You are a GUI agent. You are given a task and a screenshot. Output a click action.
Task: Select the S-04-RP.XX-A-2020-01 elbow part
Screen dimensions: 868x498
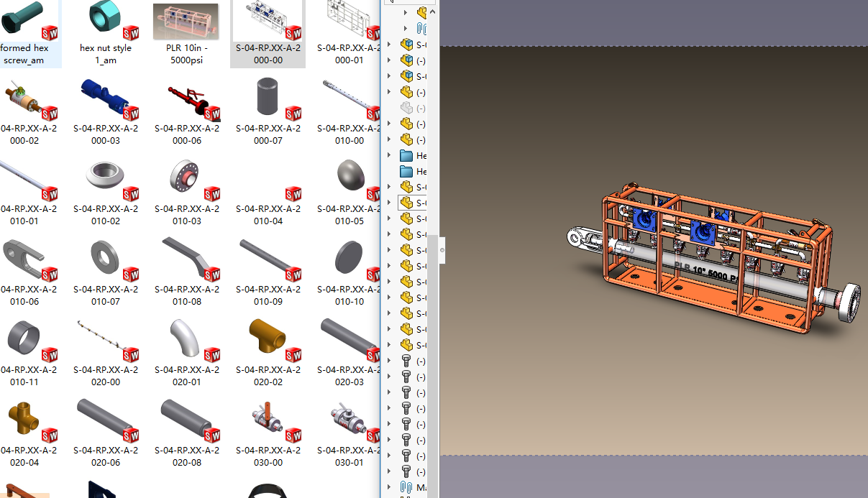pos(187,354)
